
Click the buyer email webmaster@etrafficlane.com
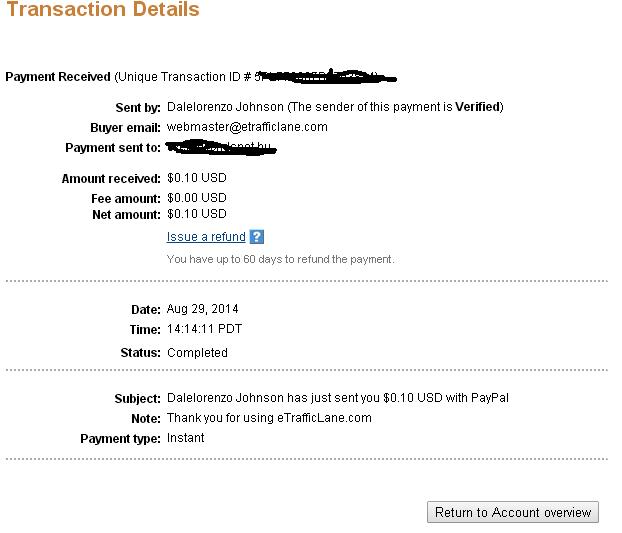pos(247,127)
